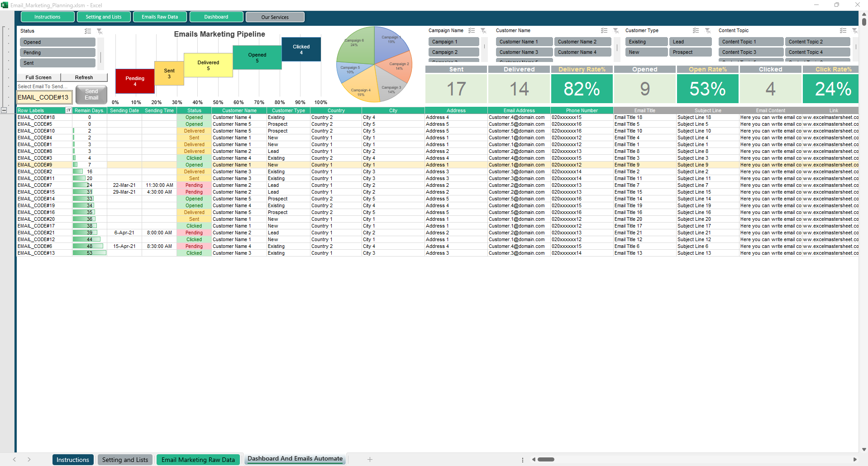
Task: Clear filter on Customer Name slicer
Action: [x=616, y=31]
